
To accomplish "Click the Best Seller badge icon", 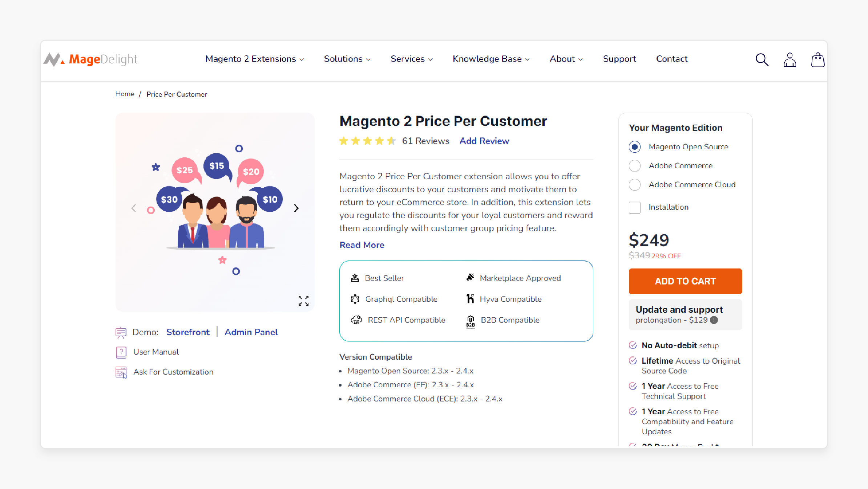I will click(355, 278).
